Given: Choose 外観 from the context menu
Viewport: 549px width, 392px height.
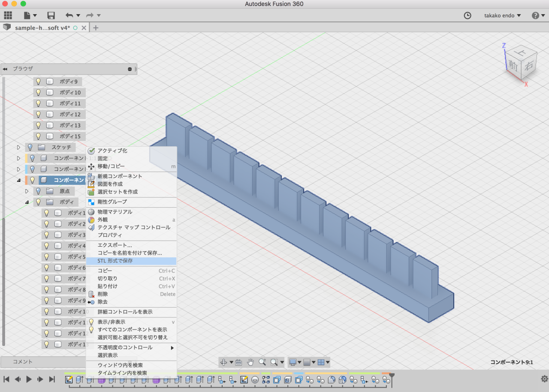Looking at the screenshot, I should coord(131,220).
